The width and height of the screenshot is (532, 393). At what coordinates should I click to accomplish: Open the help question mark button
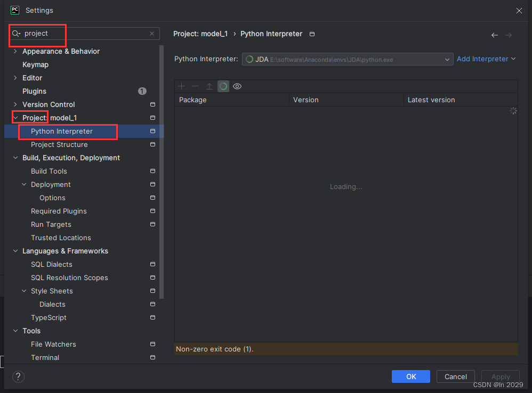(18, 376)
